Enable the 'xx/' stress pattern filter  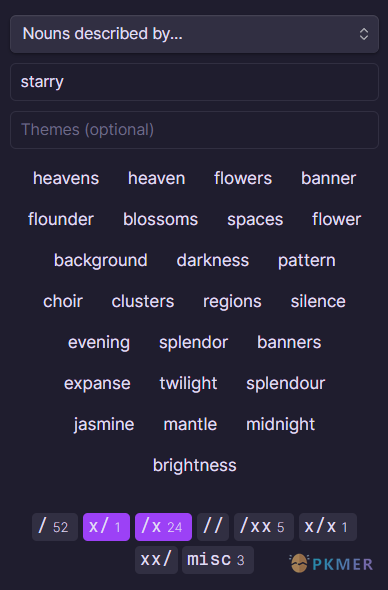[156, 560]
